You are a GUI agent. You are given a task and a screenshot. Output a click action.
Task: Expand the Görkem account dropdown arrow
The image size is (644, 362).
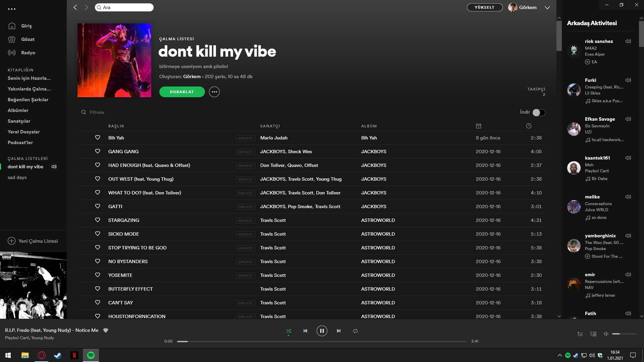[547, 7]
